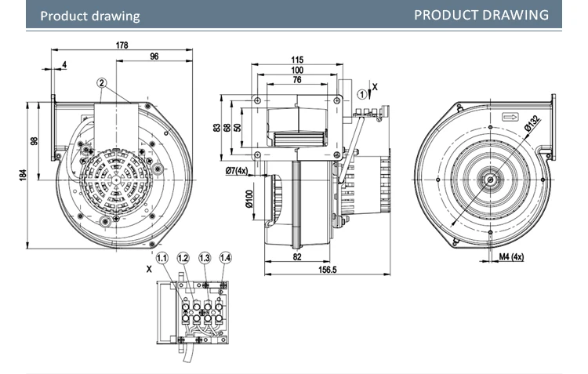Click the circled callout number 2
Viewport: 588px width, 374px height.
[x=102, y=82]
